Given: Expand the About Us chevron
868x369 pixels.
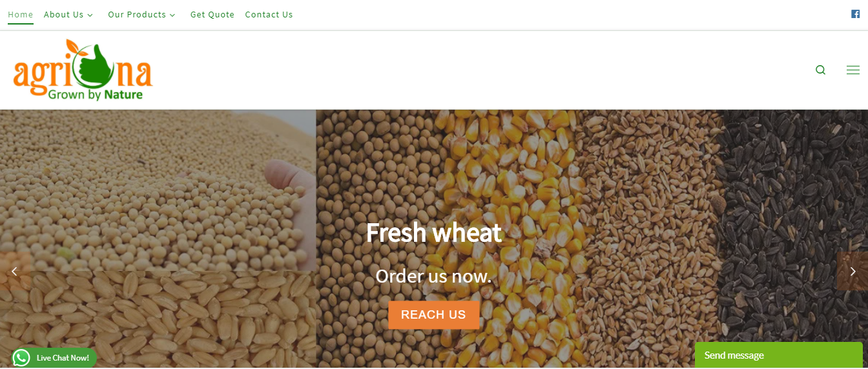Looking at the screenshot, I should (x=90, y=15).
